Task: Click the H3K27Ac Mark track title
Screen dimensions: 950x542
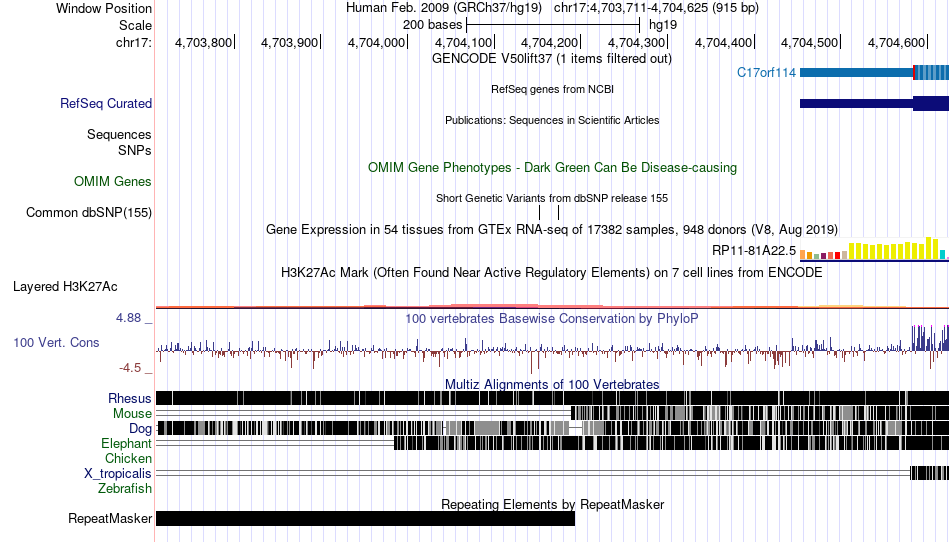Action: coord(552,273)
